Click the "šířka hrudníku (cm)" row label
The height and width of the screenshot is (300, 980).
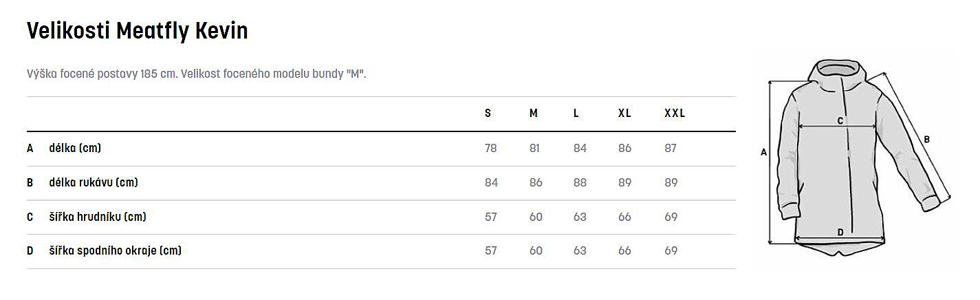coord(98,217)
